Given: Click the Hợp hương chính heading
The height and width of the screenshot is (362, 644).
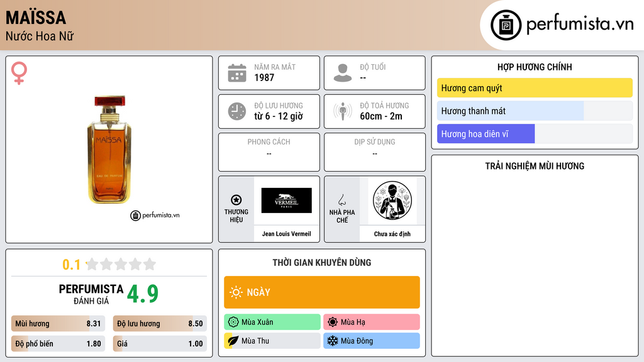Looking at the screenshot, I should click(x=535, y=67).
